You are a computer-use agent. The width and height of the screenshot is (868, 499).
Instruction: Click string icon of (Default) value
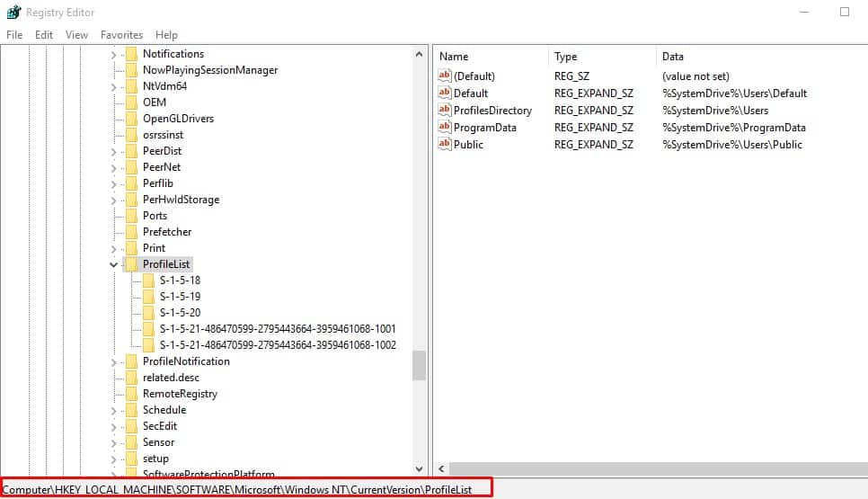445,76
